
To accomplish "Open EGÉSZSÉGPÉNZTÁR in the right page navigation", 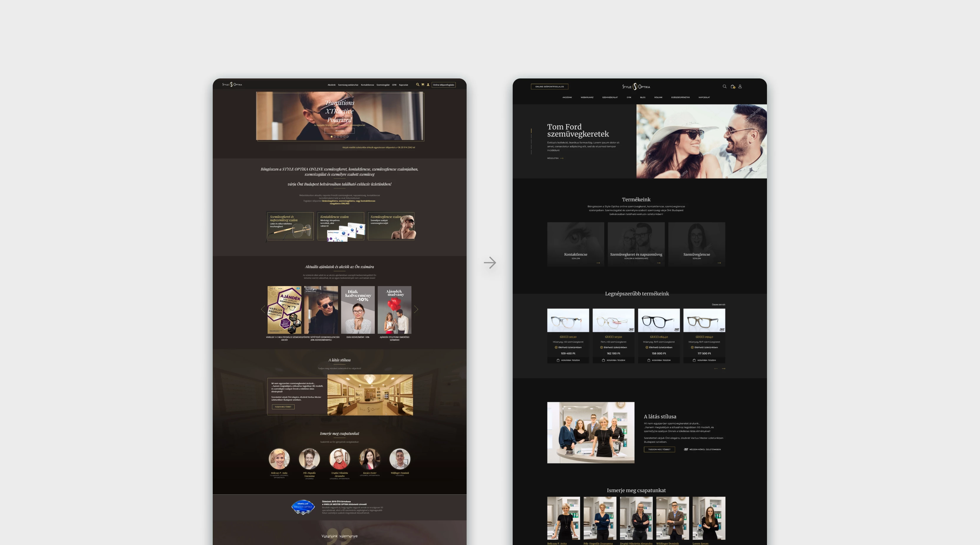I will [x=680, y=98].
